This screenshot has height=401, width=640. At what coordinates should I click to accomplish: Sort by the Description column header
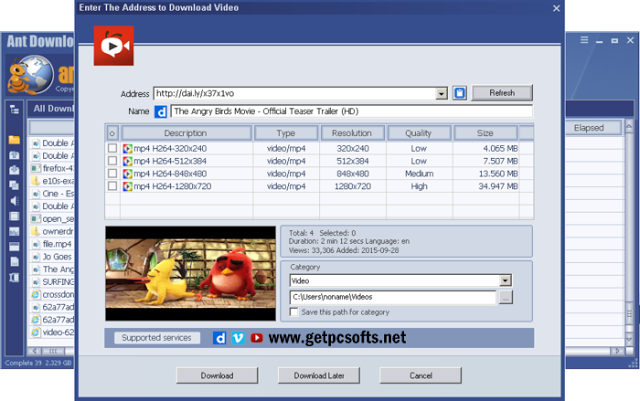pos(186,133)
